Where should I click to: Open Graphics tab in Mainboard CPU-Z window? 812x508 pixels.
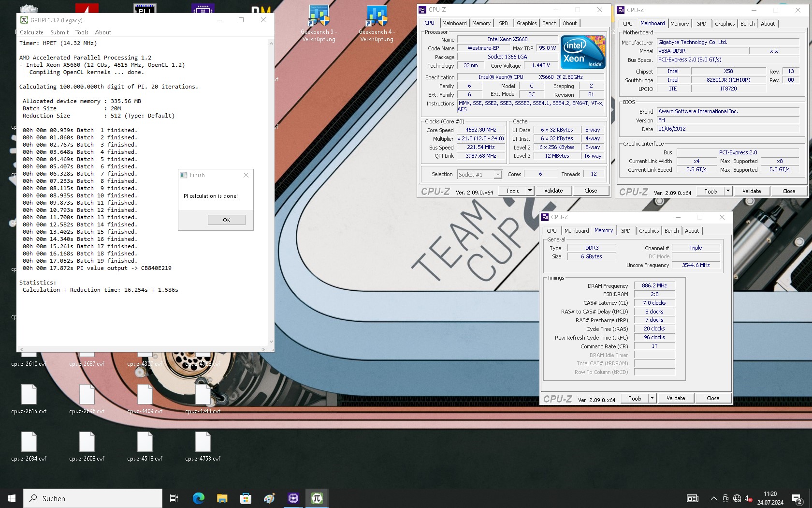coord(725,24)
